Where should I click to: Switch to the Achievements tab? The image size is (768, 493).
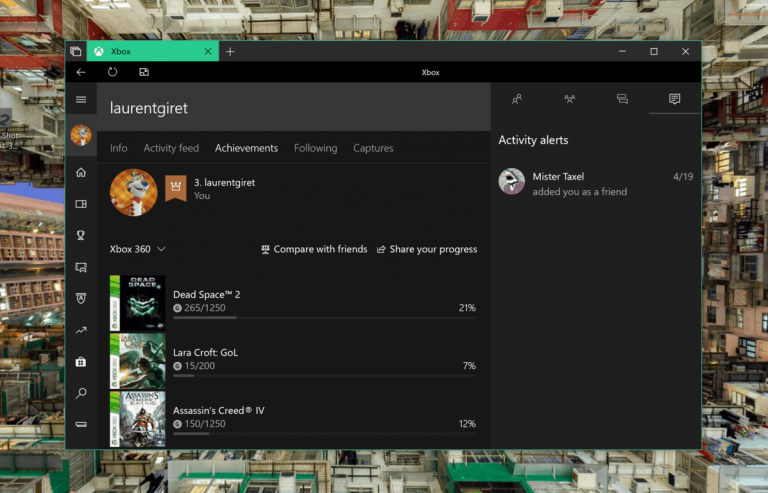pyautogui.click(x=246, y=148)
